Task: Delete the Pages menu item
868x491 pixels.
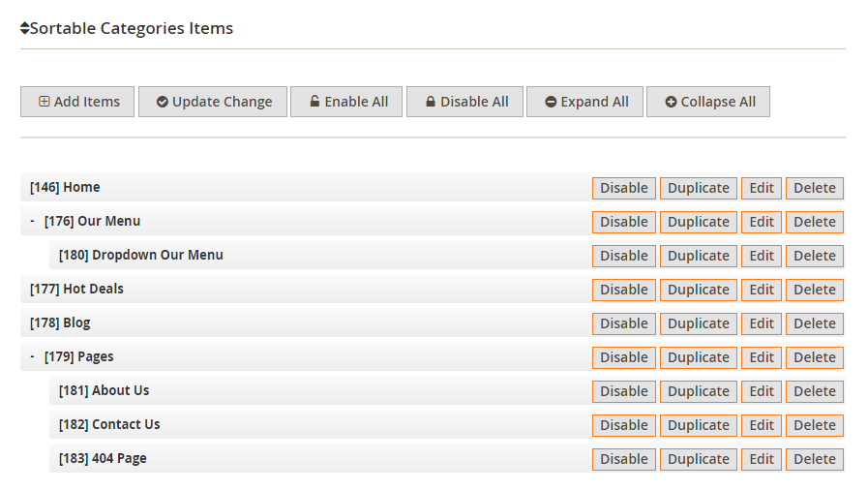Action: tap(814, 357)
